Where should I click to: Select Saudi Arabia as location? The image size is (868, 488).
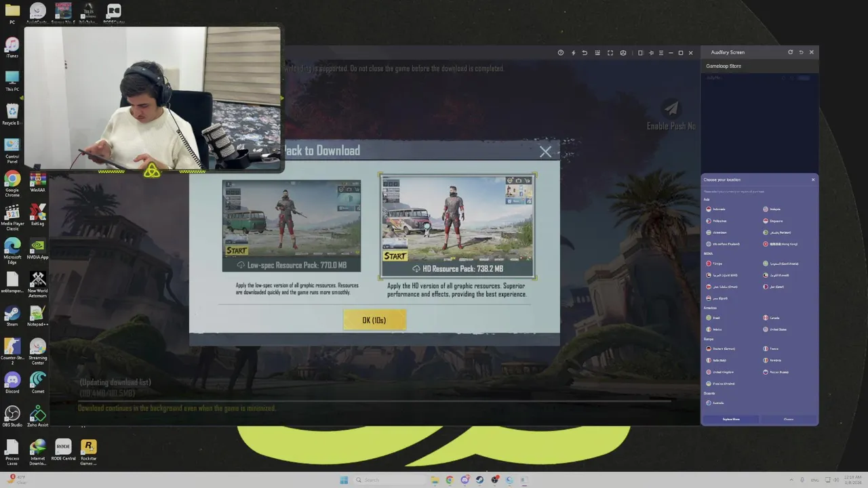click(x=781, y=264)
